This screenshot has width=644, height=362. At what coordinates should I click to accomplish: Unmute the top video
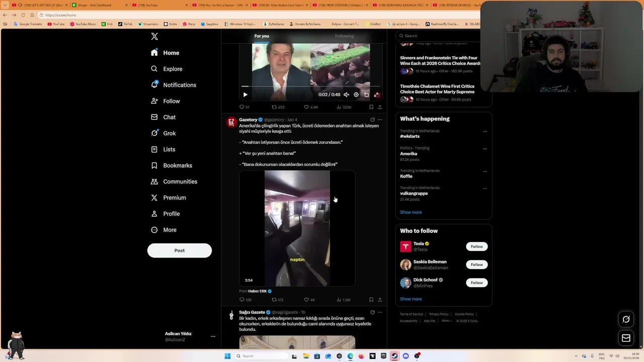(346, 95)
